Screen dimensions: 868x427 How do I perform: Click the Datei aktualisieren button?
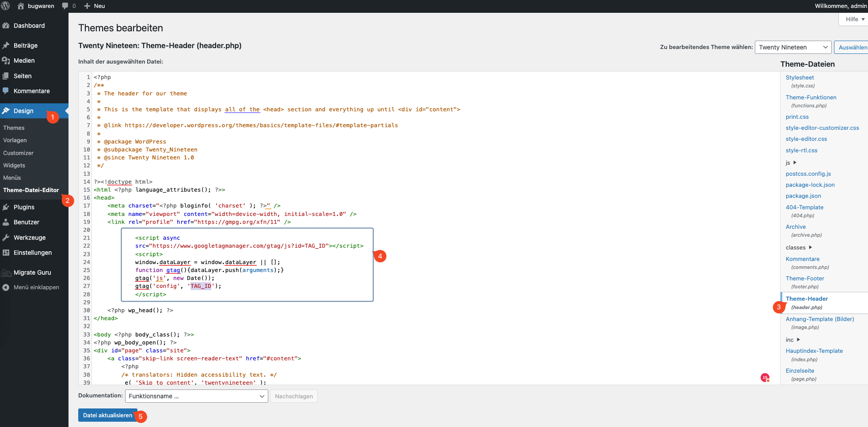point(107,415)
